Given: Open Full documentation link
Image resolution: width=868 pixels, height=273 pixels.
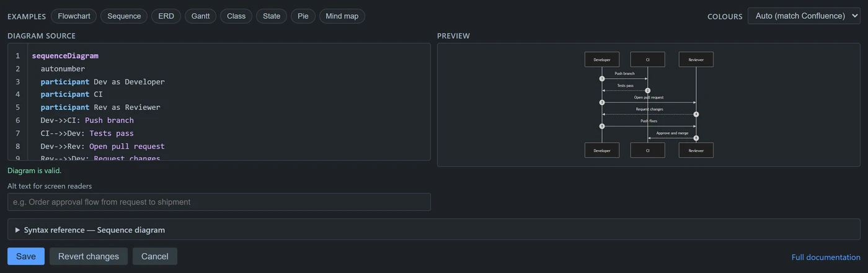Looking at the screenshot, I should (826, 257).
